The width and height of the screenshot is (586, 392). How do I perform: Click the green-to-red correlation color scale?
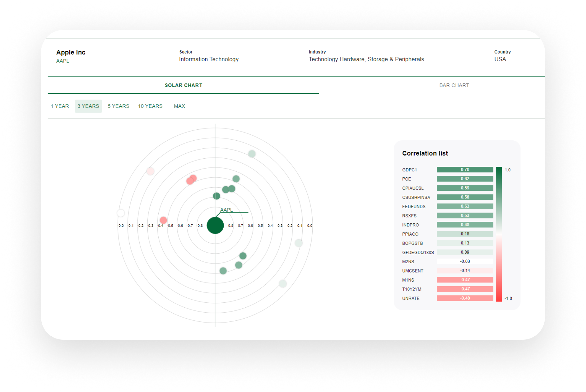pyautogui.click(x=499, y=234)
